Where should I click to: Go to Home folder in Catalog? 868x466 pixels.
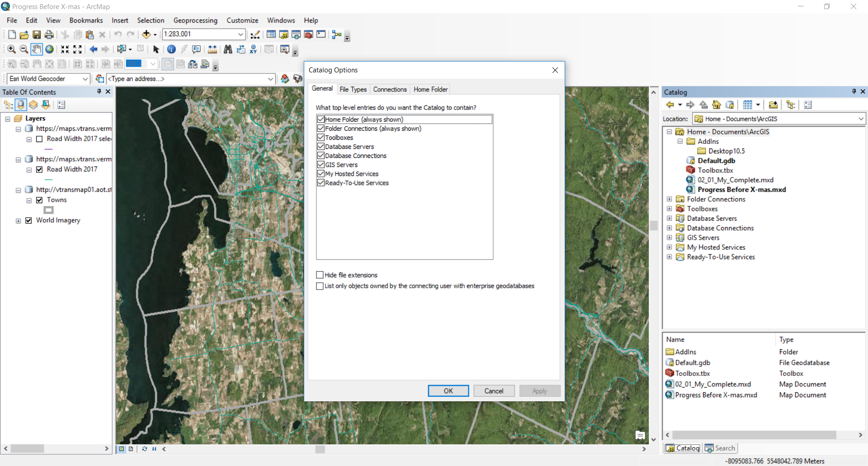[x=717, y=105]
